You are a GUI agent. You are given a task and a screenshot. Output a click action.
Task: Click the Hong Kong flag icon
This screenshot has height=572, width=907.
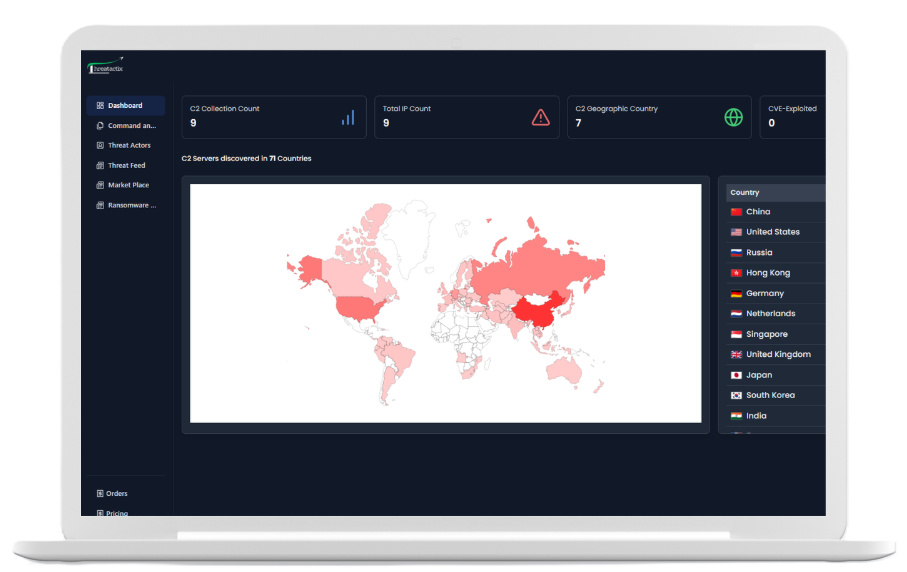[736, 273]
